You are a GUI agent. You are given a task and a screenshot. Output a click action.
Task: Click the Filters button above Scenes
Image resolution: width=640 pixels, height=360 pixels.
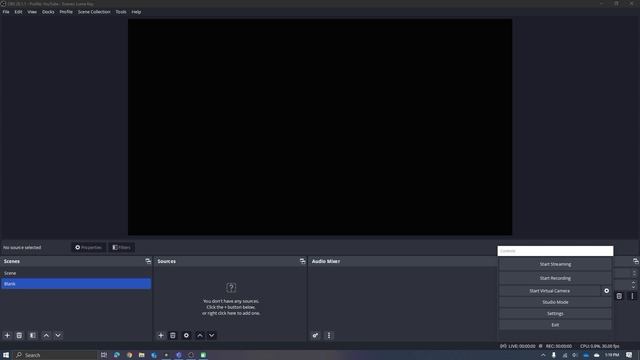click(x=121, y=247)
